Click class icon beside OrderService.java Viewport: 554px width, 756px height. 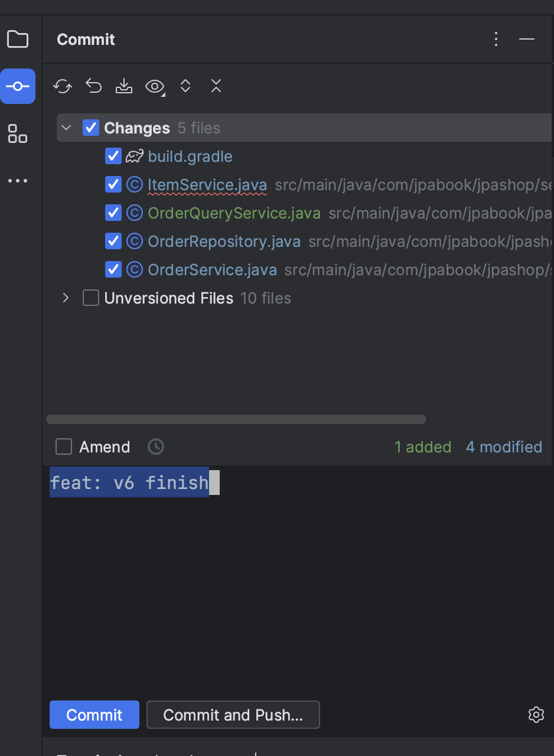click(x=135, y=270)
